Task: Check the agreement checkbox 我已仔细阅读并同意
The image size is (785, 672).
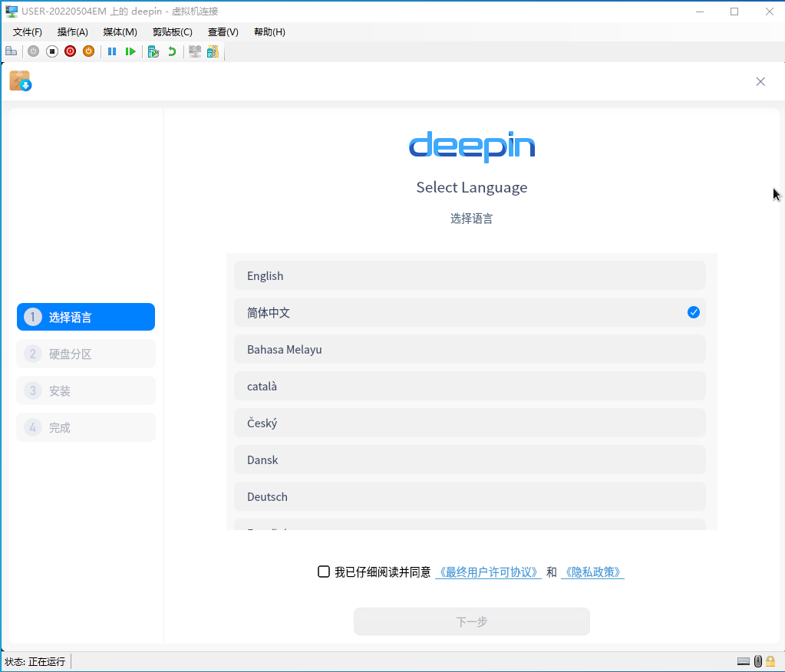Action: pyautogui.click(x=324, y=572)
